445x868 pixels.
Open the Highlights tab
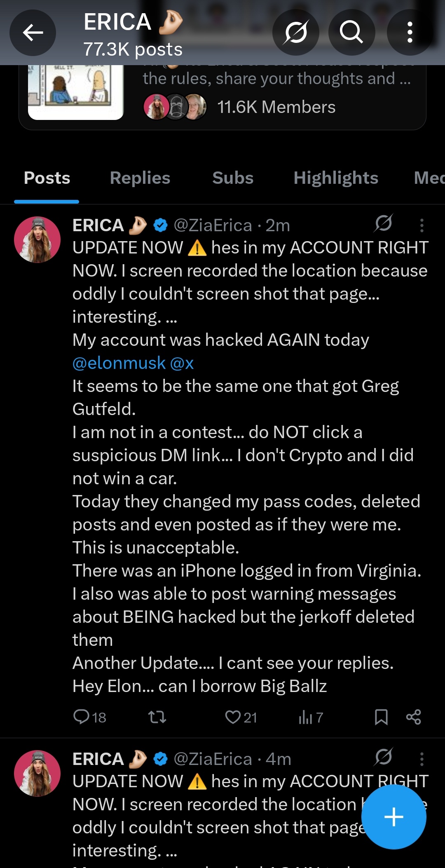coord(335,178)
